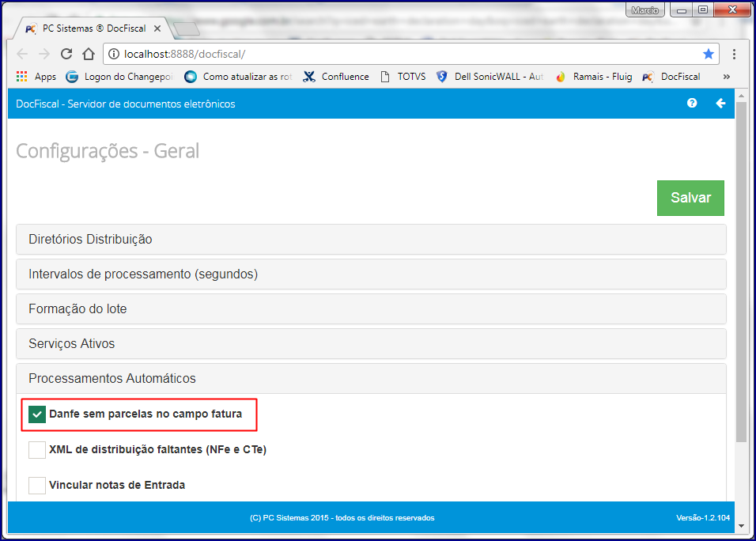Screen dimensions: 756x541
Task: Open the Confluence bookmark
Action: point(336,77)
